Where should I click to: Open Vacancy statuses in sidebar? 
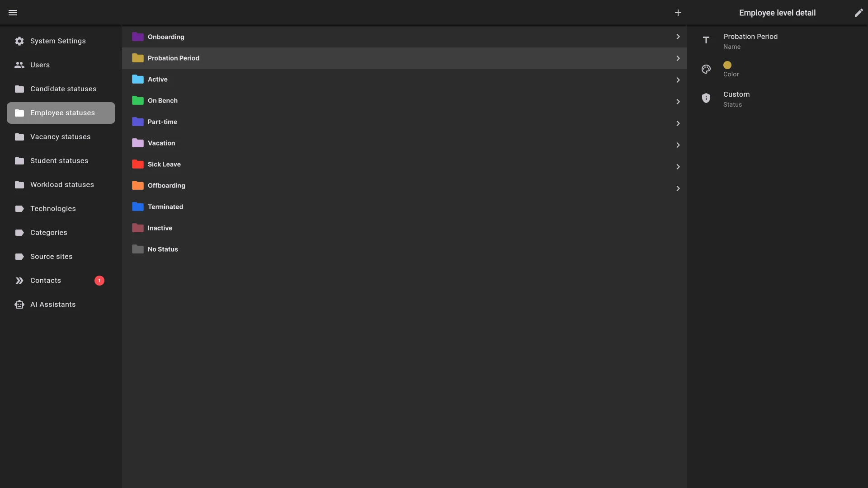pyautogui.click(x=60, y=137)
